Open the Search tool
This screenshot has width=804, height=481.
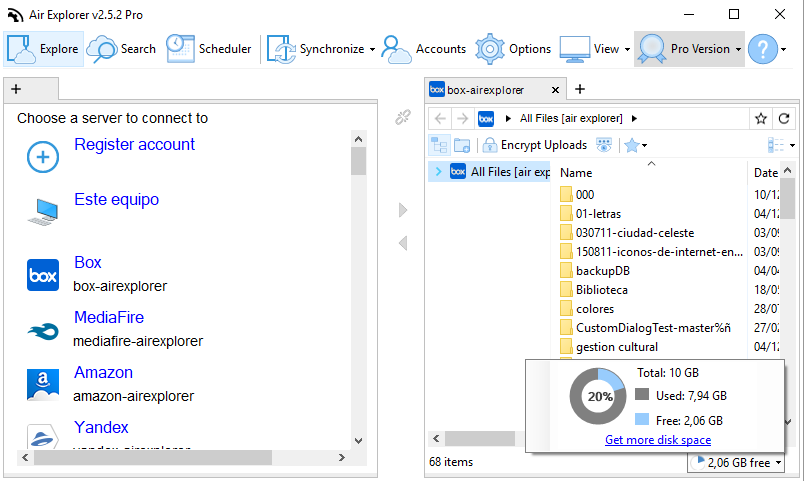tap(122, 49)
